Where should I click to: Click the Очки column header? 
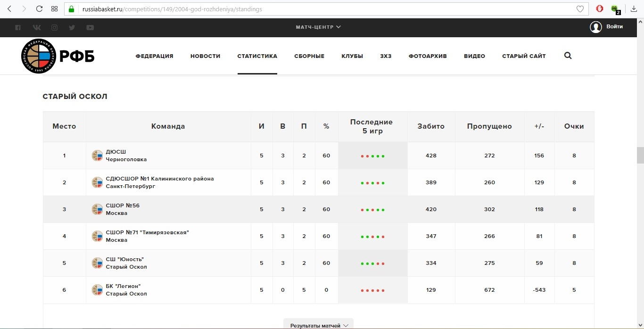click(574, 126)
